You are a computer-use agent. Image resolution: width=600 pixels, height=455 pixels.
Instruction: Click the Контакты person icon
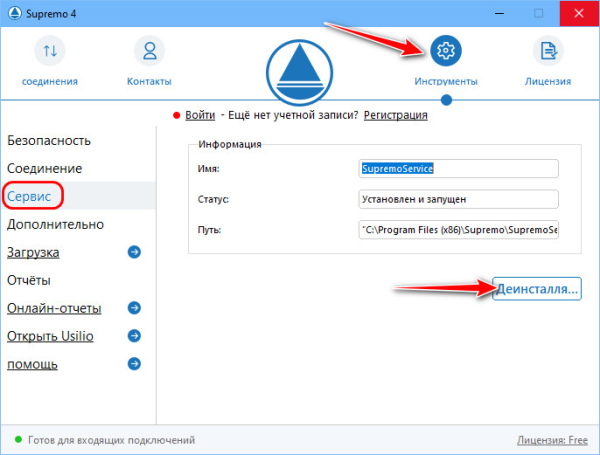[x=149, y=51]
